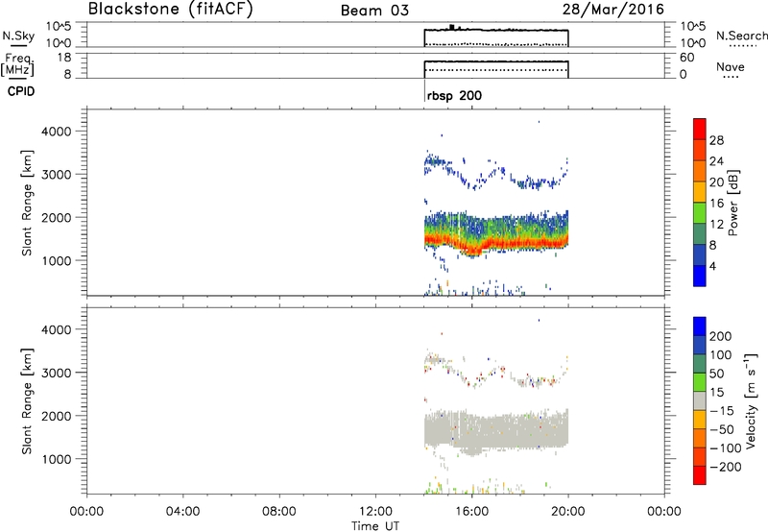Click the blue bottom of Power color bar
The width and height of the screenshot is (768, 532).
tap(700, 276)
